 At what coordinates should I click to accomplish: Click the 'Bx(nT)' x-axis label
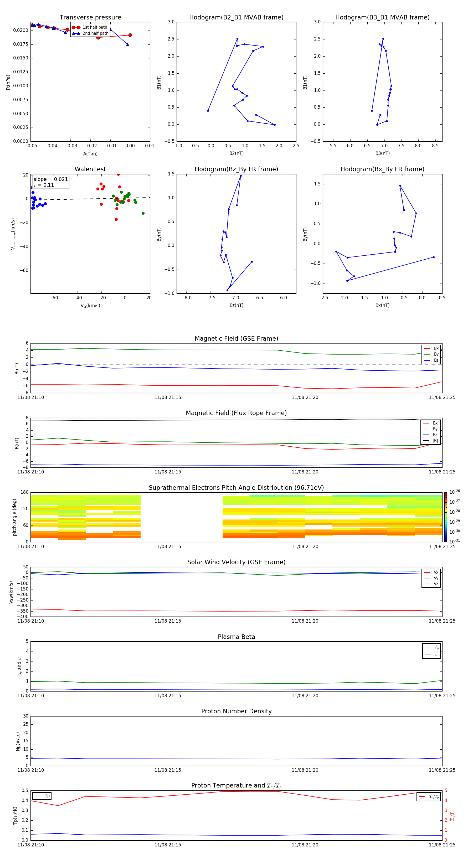click(x=382, y=305)
